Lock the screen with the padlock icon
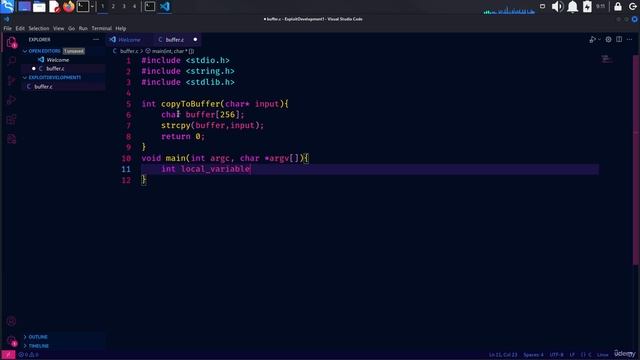 pyautogui.click(x=618, y=7)
